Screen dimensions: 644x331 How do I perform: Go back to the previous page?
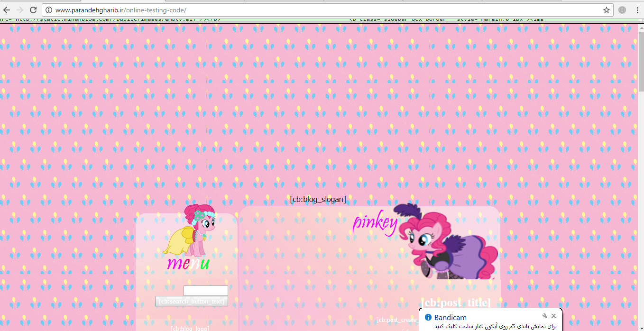point(7,10)
